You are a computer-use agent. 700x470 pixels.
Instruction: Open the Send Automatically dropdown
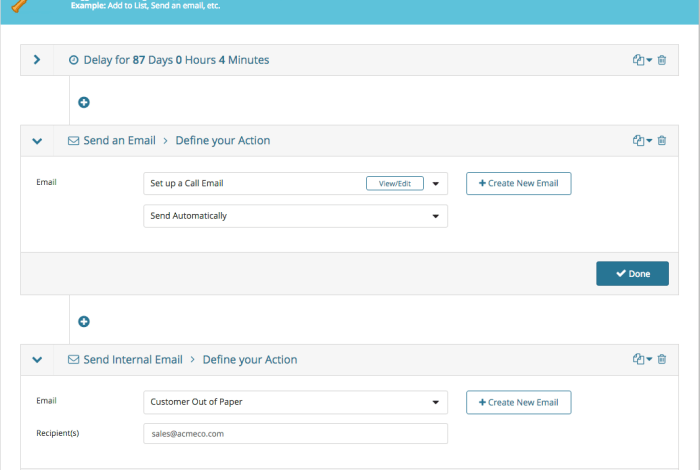click(x=296, y=216)
